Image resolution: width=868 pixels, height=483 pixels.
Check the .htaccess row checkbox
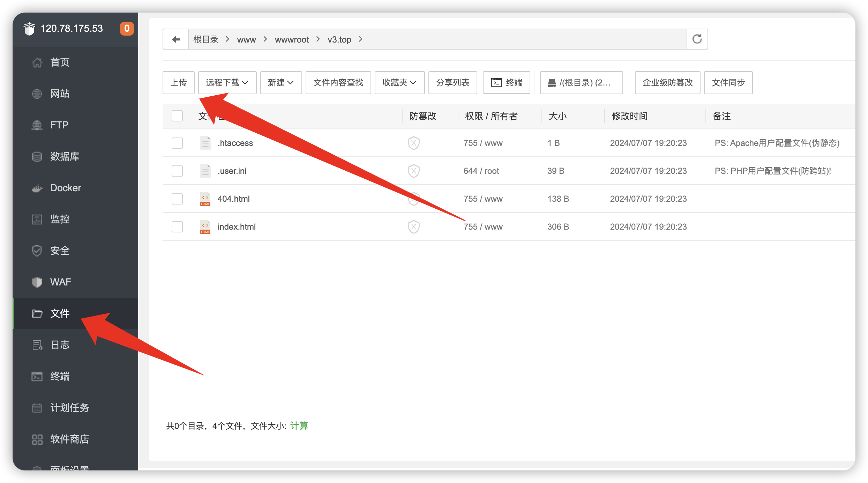(x=177, y=143)
